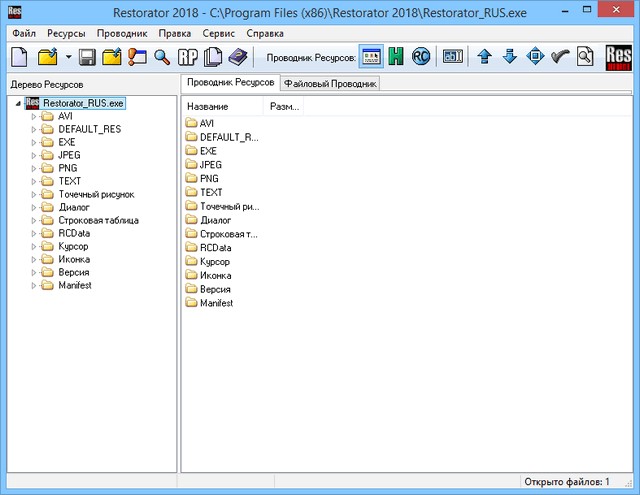Click the checkmark toolbar icon
The image size is (640, 495).
click(x=560, y=57)
